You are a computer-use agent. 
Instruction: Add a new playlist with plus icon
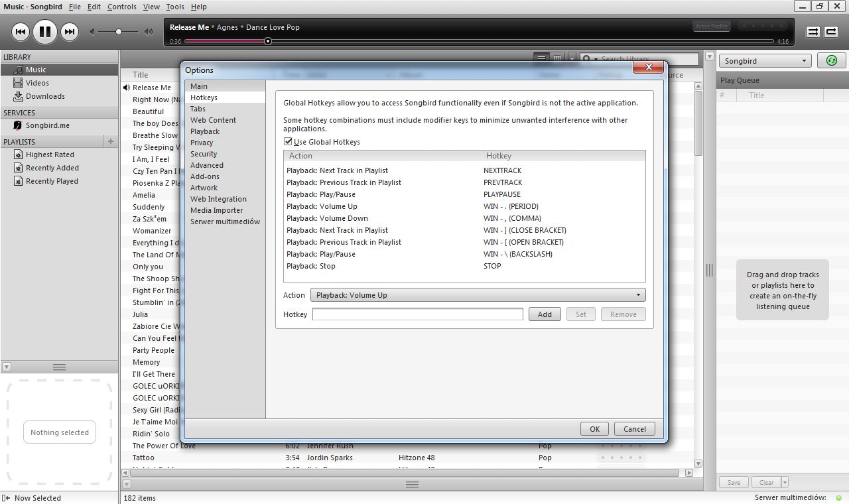click(111, 141)
